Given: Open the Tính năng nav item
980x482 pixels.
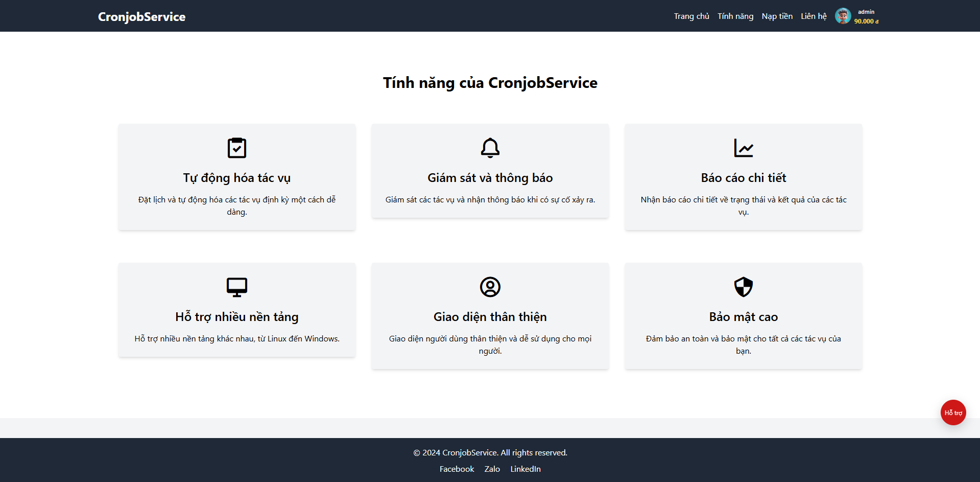Looking at the screenshot, I should pyautogui.click(x=735, y=16).
